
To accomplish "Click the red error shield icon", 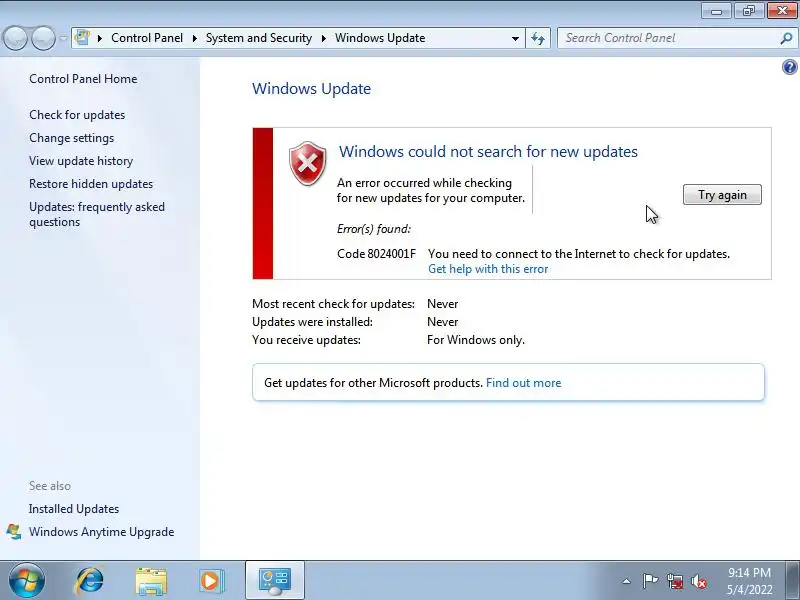I will click(308, 164).
